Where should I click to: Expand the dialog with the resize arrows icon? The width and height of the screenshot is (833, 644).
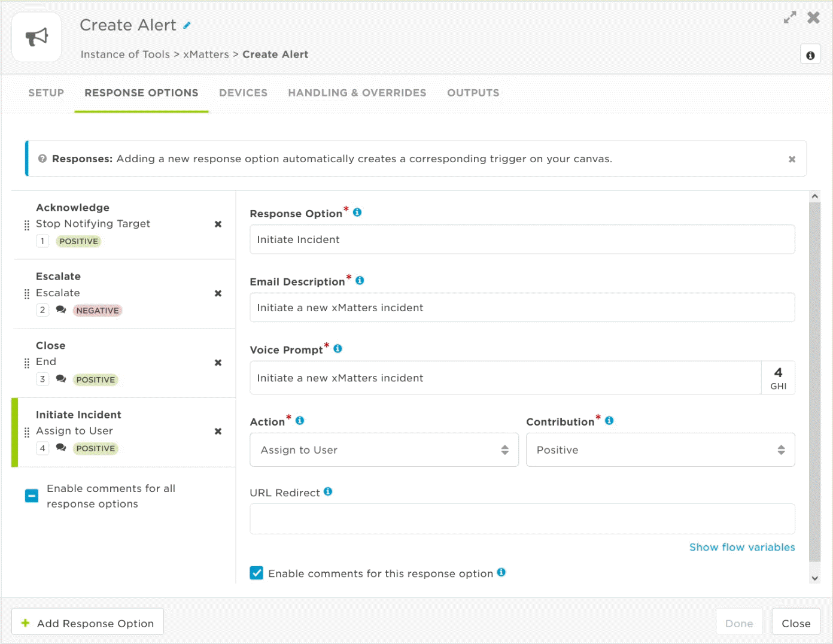pos(790,18)
